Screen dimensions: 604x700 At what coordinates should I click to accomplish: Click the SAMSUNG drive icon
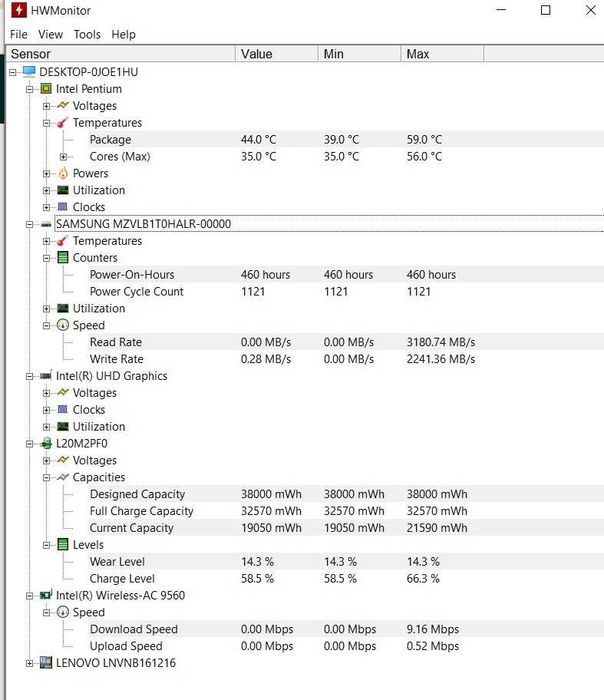46,224
